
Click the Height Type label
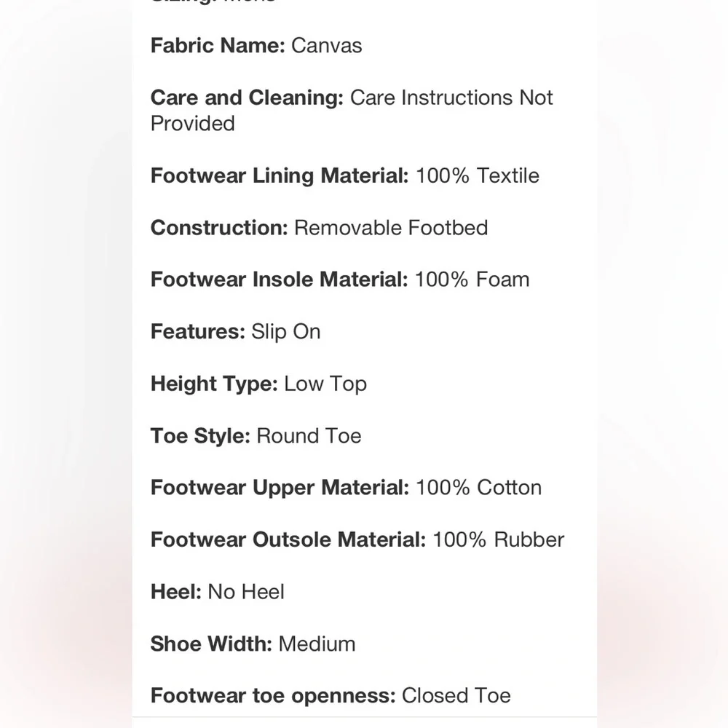pyautogui.click(x=214, y=384)
